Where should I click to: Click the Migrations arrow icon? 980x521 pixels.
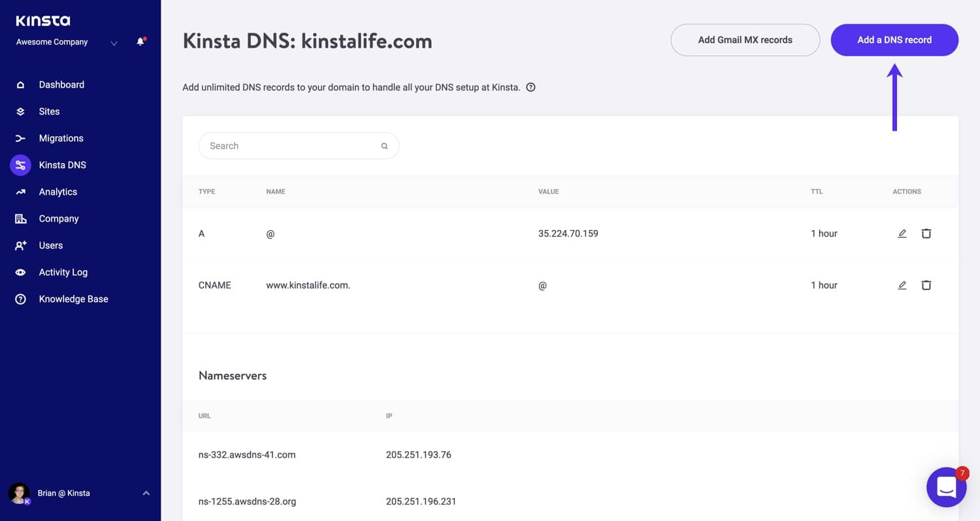click(20, 139)
